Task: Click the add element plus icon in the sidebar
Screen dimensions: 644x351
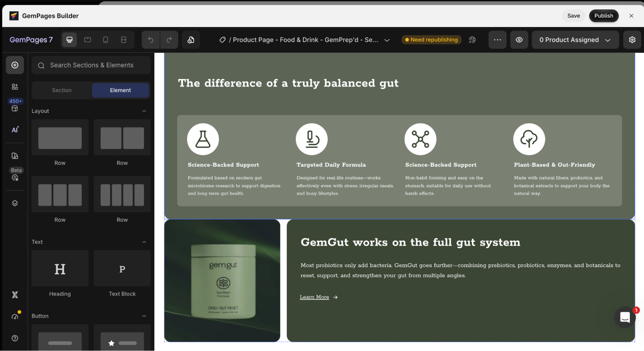Action: [x=15, y=65]
